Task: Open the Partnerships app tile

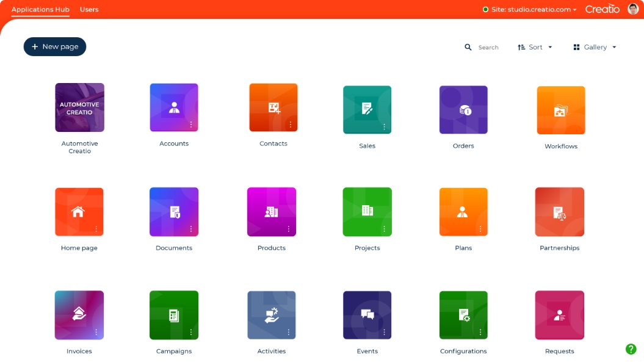Action: coord(559,212)
